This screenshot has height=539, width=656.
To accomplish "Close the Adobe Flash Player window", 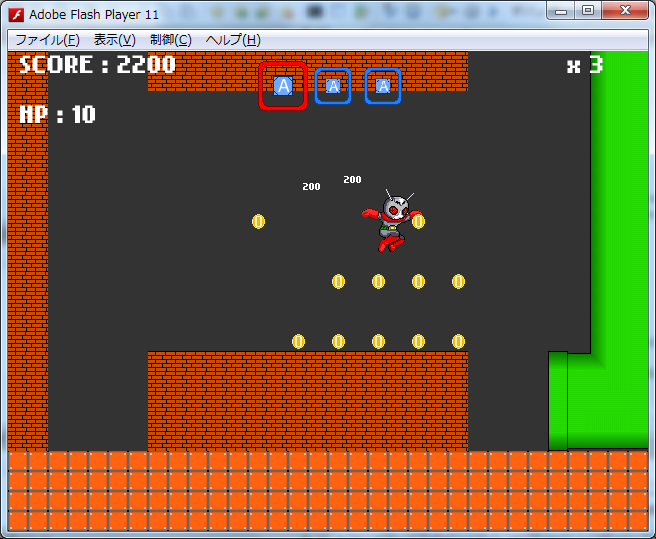I will coord(625,11).
